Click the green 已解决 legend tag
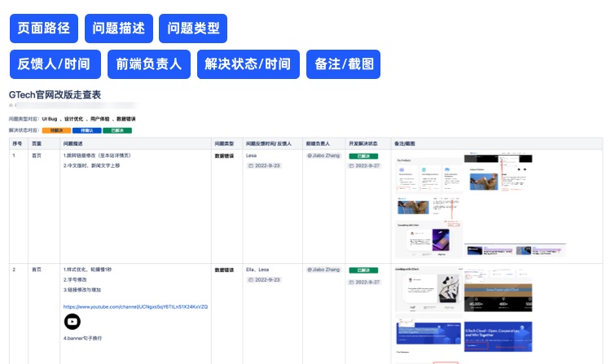This screenshot has width=611, height=364. [116, 130]
